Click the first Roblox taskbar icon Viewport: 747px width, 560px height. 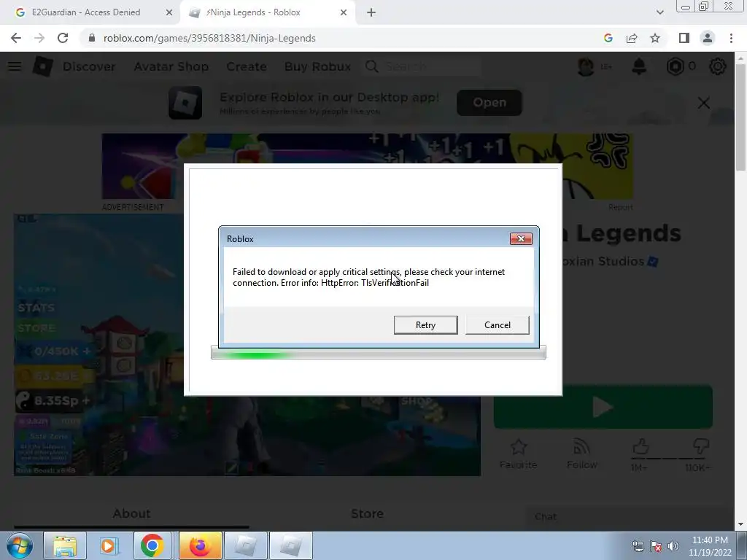(x=245, y=545)
